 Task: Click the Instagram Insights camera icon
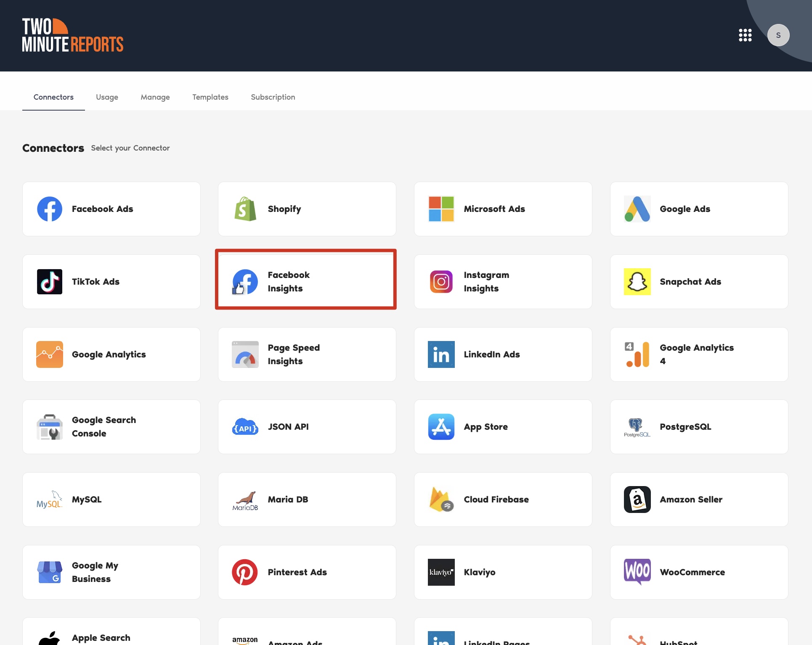pyautogui.click(x=441, y=282)
